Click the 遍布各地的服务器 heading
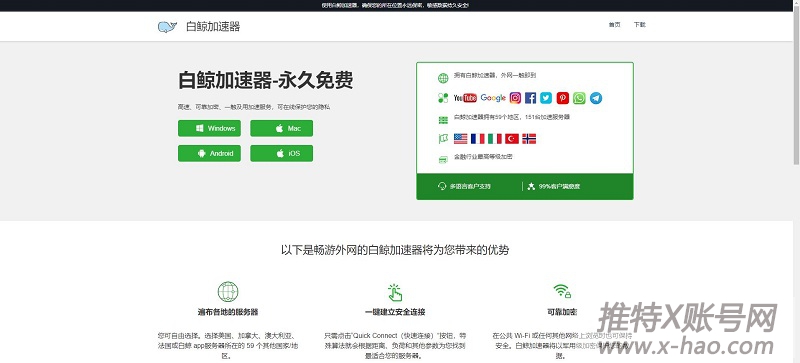 point(228,312)
